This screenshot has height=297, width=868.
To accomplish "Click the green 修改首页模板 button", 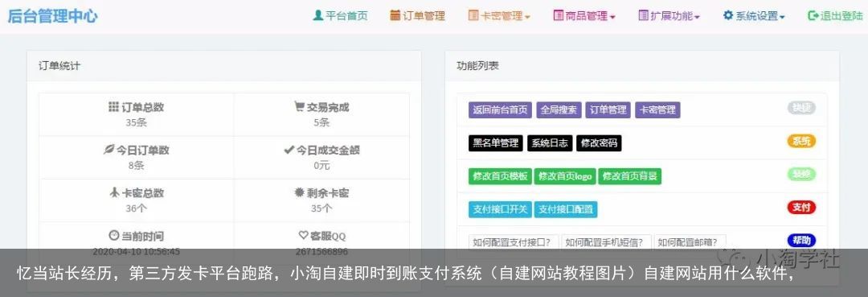I will click(x=500, y=177).
